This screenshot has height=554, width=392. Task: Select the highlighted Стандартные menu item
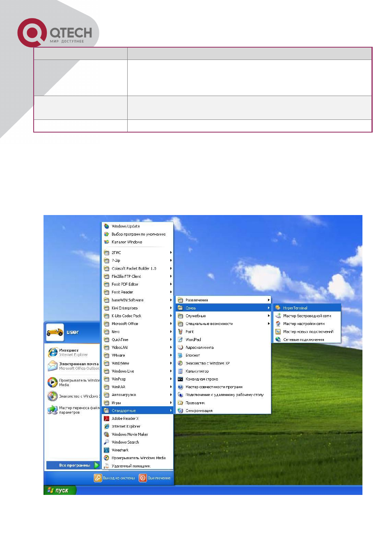point(138,411)
